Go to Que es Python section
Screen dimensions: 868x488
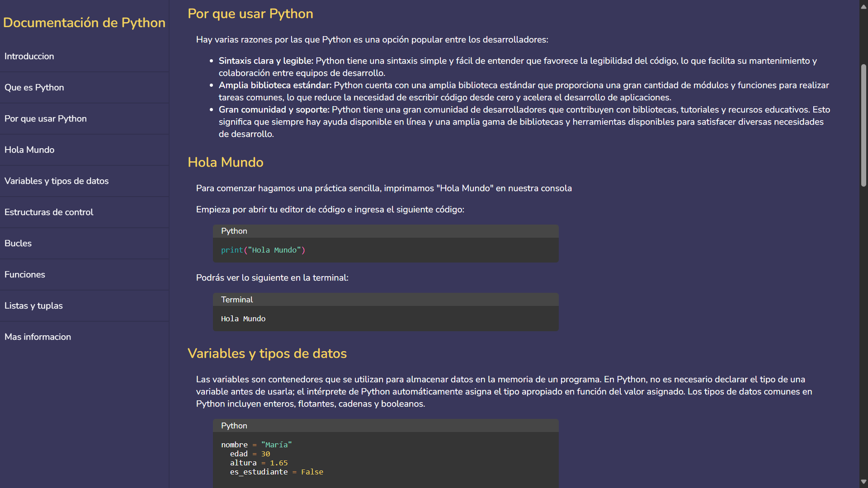(x=85, y=88)
